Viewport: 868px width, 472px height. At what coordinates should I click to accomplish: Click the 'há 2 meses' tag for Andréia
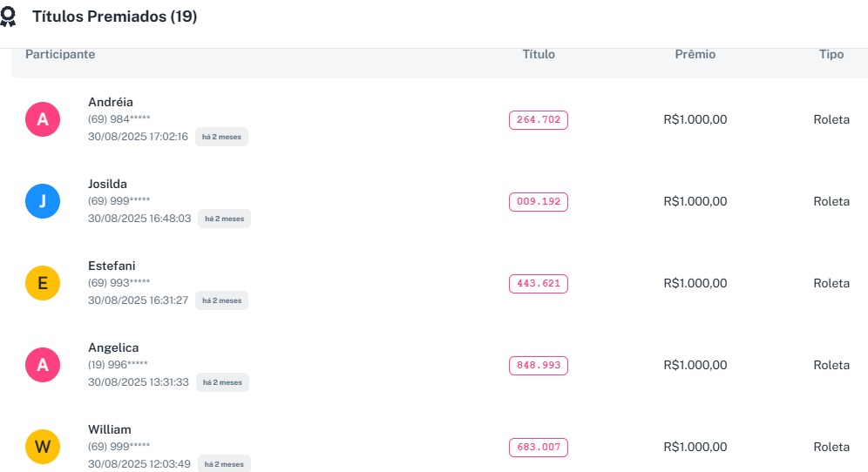click(221, 137)
